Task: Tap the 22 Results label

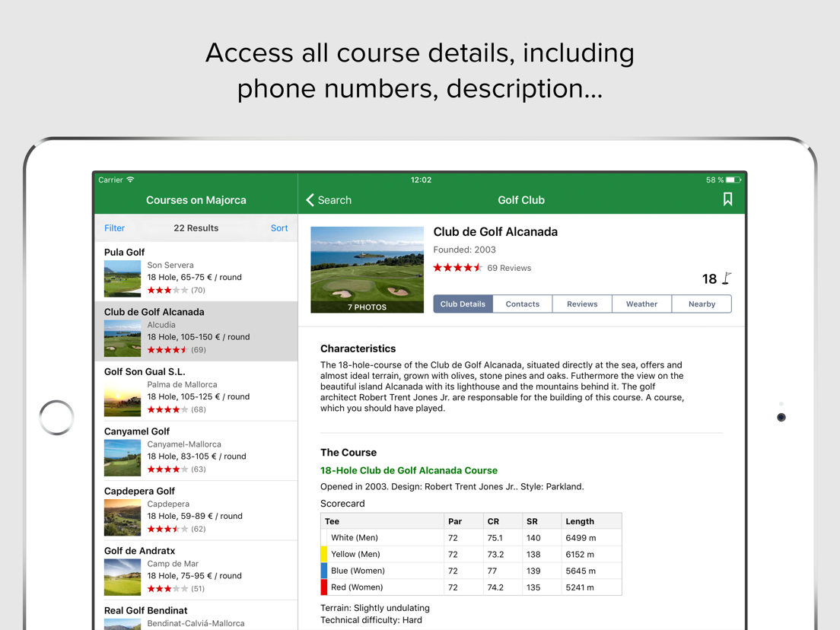Action: coord(196,228)
